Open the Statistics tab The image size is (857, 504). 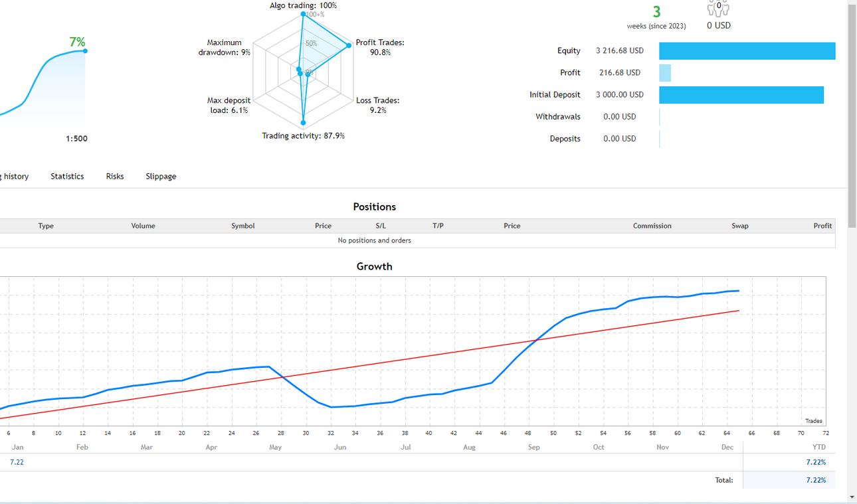tap(67, 177)
